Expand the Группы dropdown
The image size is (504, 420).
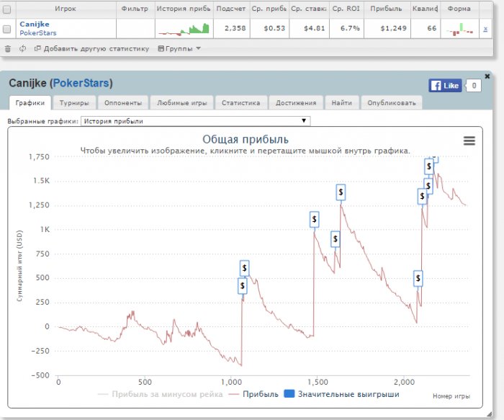click(179, 48)
